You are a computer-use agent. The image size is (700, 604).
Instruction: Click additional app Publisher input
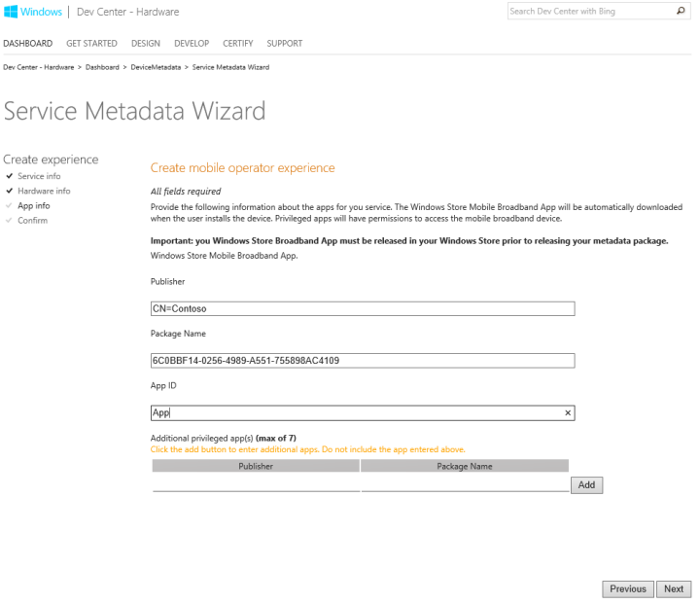coord(257,484)
